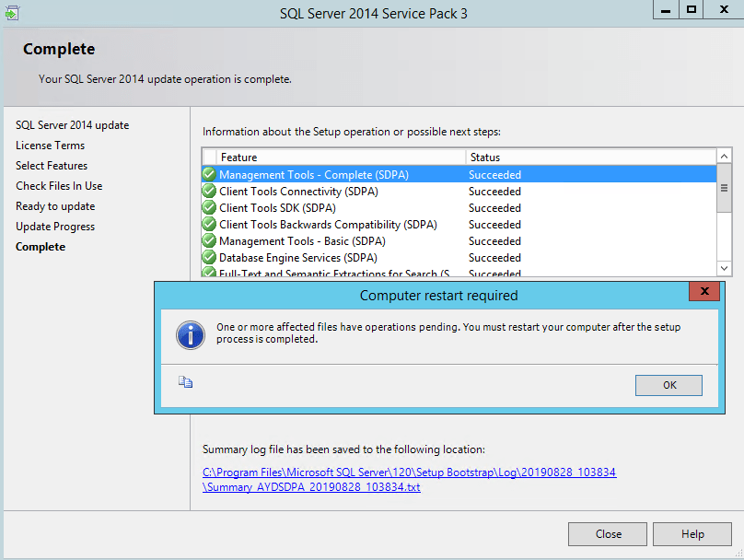This screenshot has height=560, width=744.
Task: Click the blue information icon
Action: pyautogui.click(x=191, y=334)
